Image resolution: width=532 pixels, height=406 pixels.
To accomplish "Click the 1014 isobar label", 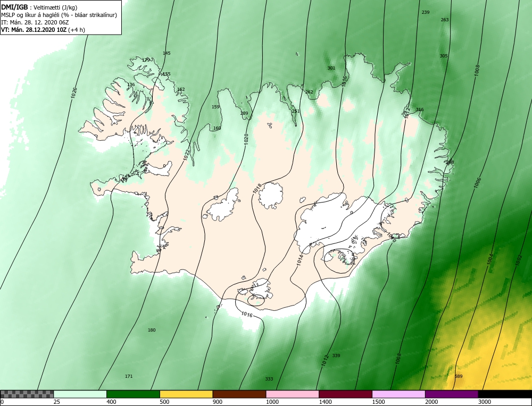I will pyautogui.click(x=299, y=259).
